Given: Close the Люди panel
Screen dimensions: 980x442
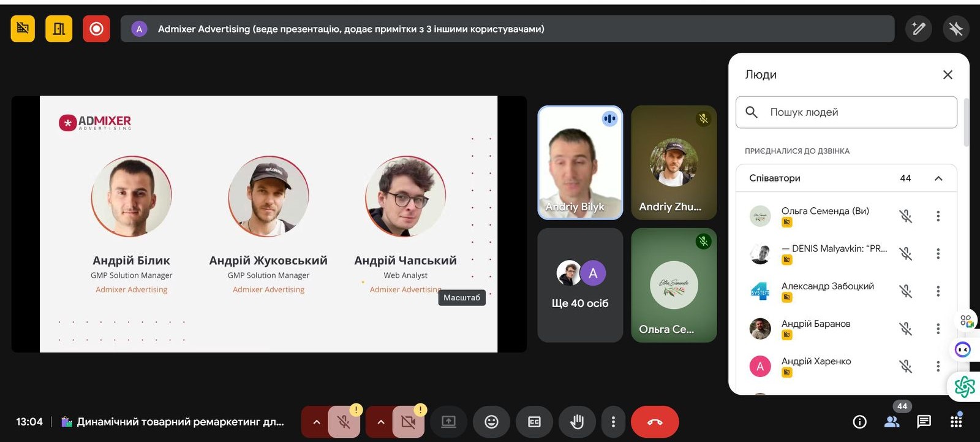Looking at the screenshot, I should [x=948, y=75].
